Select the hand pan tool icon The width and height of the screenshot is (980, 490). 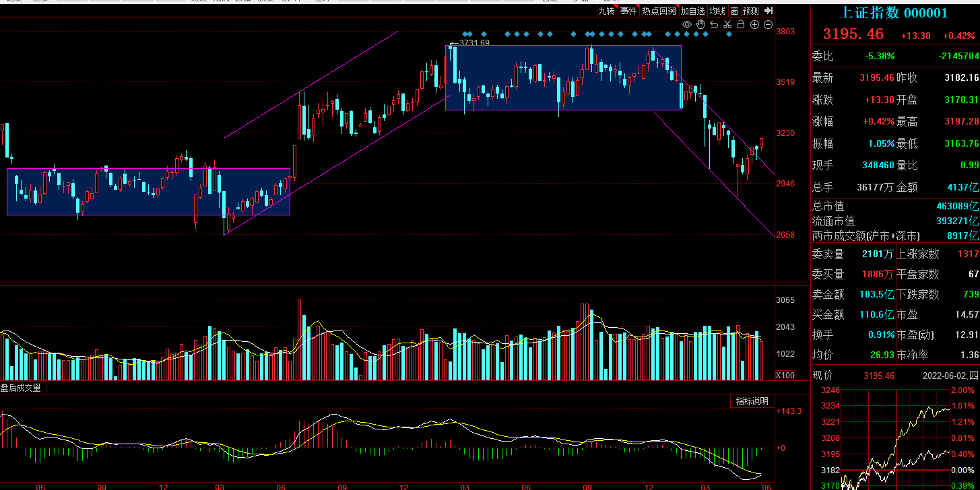click(700, 25)
